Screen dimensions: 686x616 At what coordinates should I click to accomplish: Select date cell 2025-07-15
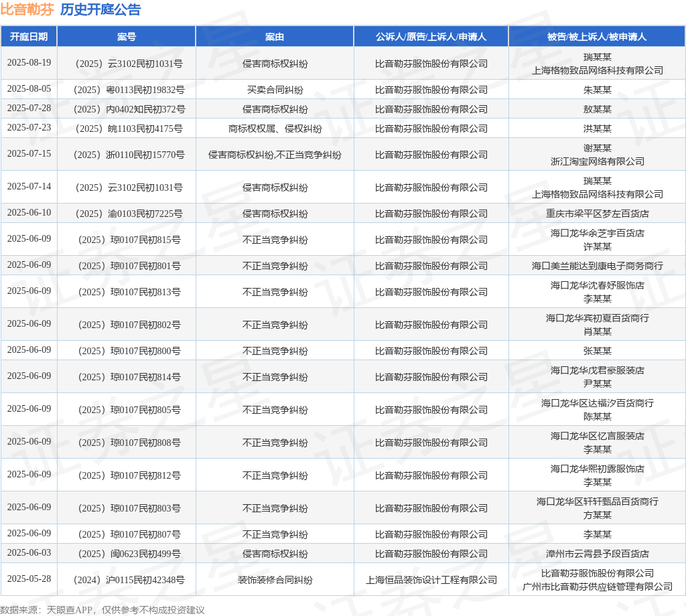click(x=29, y=154)
